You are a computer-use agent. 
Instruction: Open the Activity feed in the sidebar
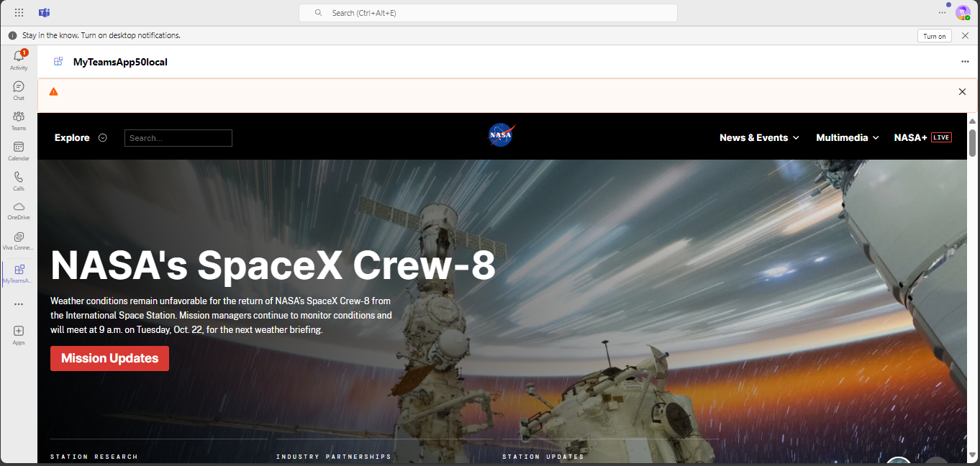[19, 60]
